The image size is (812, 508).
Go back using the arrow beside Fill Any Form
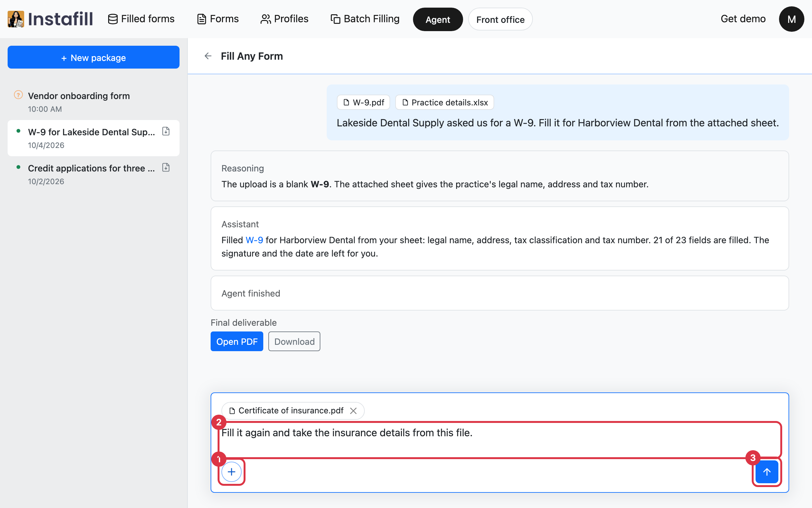coord(208,56)
